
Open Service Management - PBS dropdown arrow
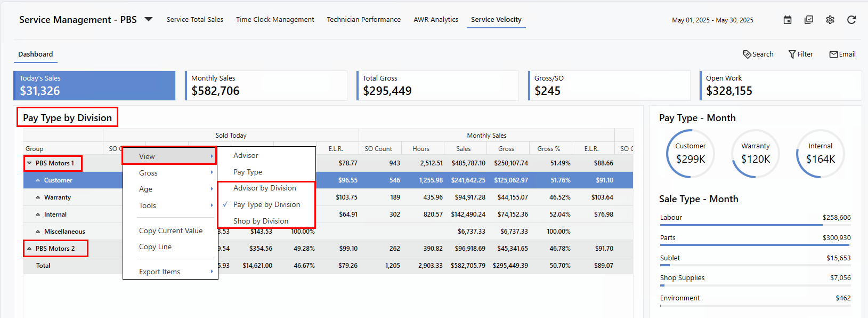149,19
